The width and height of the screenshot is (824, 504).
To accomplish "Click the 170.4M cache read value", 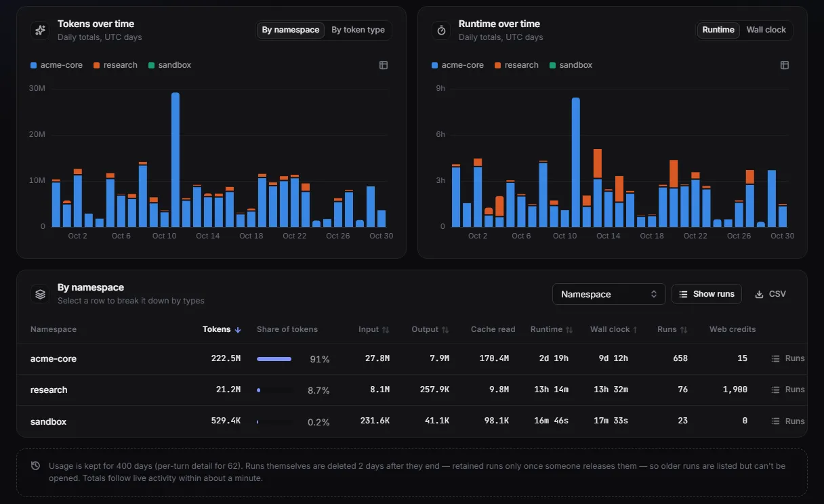I will tap(494, 358).
